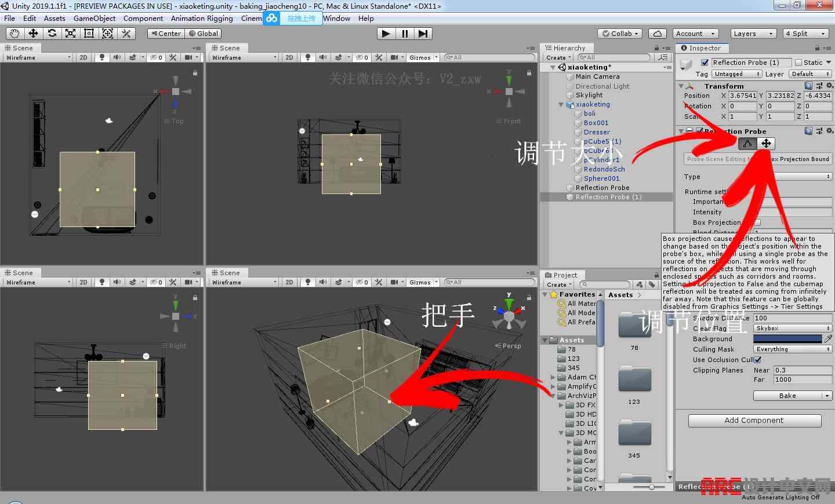This screenshot has width=835, height=504.
Task: Open the Window menu
Action: point(336,18)
